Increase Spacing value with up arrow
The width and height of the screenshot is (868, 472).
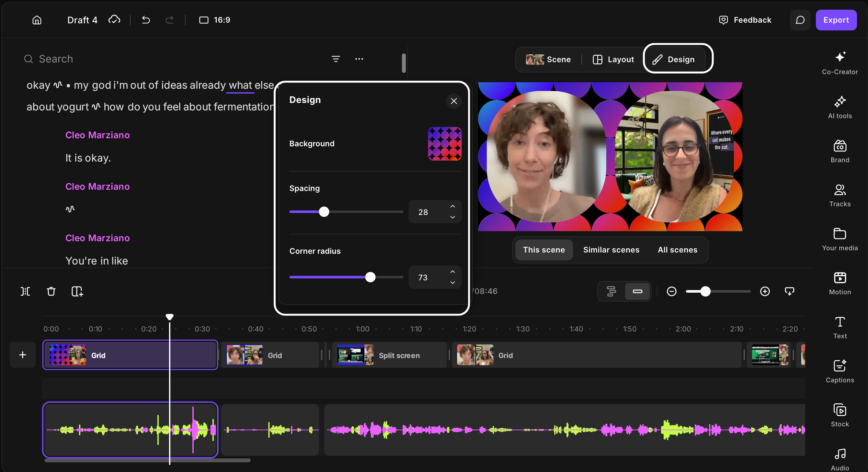(452, 206)
